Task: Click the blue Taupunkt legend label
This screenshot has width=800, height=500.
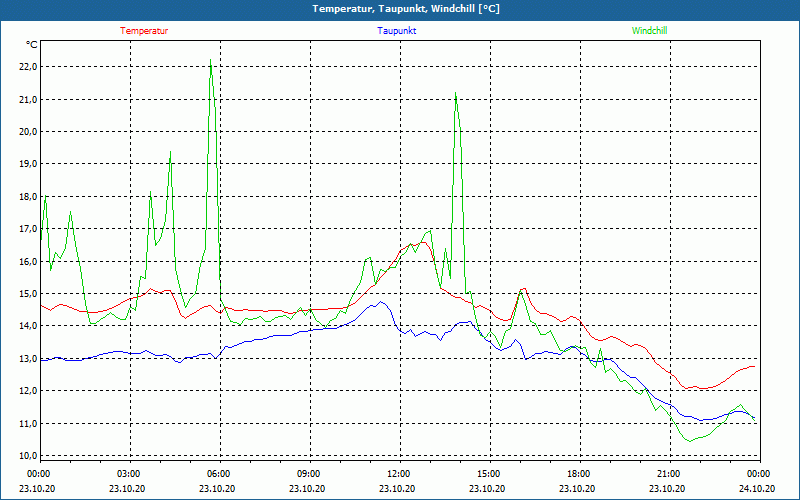Action: (x=396, y=31)
